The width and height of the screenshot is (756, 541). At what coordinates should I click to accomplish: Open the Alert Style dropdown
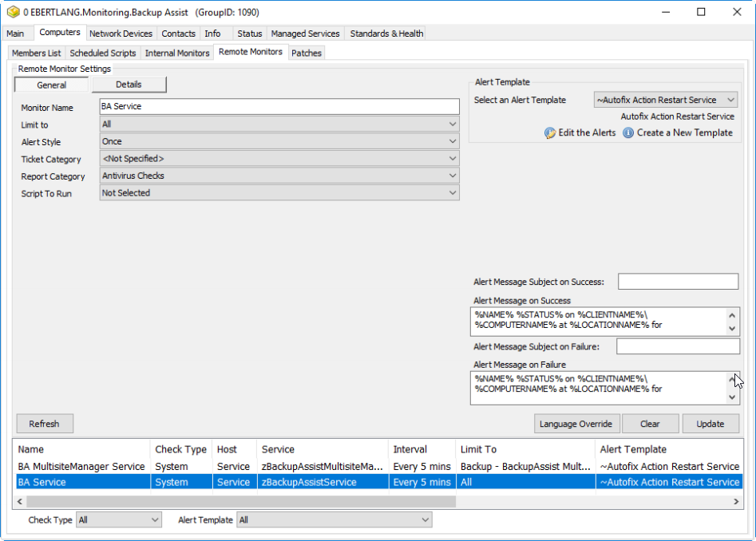(x=279, y=142)
